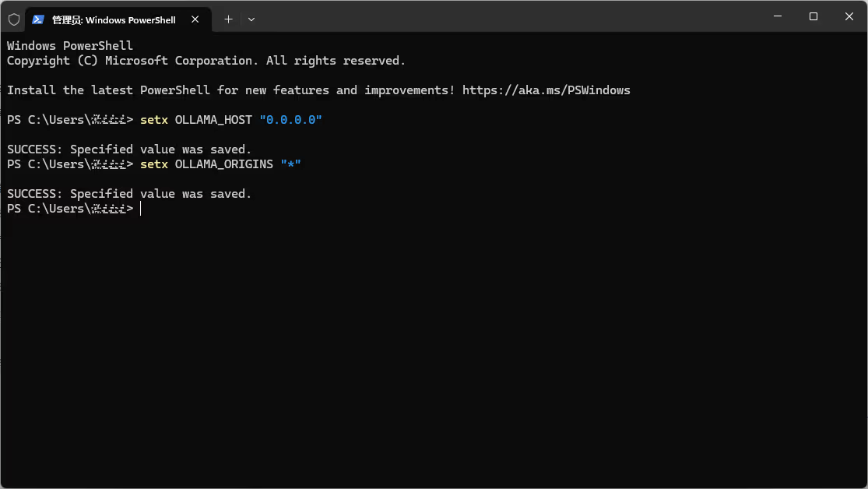Focus the empty command prompt at cursor
The height and width of the screenshot is (489, 868).
tap(141, 209)
